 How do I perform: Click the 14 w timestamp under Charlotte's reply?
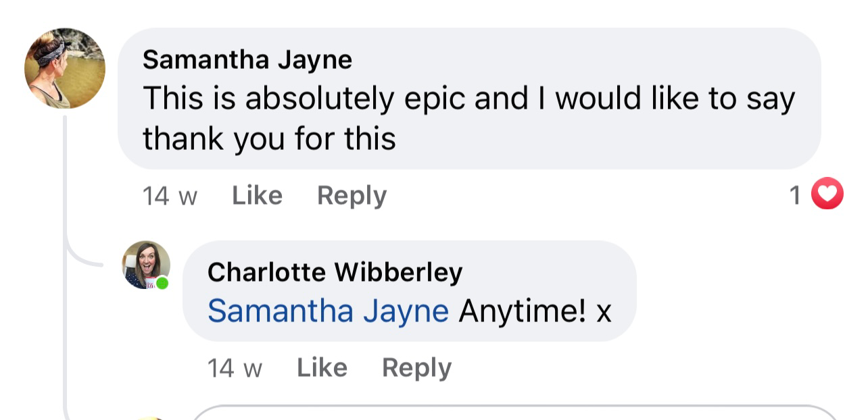[235, 369]
